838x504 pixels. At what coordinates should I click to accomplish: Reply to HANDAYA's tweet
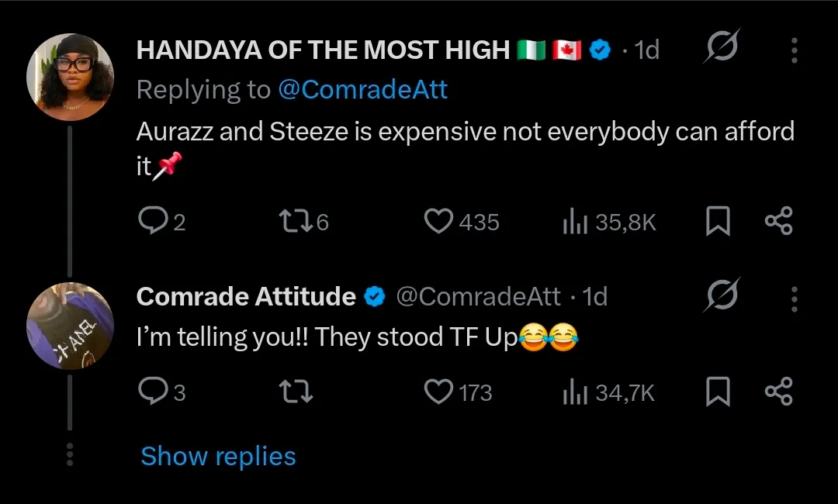click(151, 223)
